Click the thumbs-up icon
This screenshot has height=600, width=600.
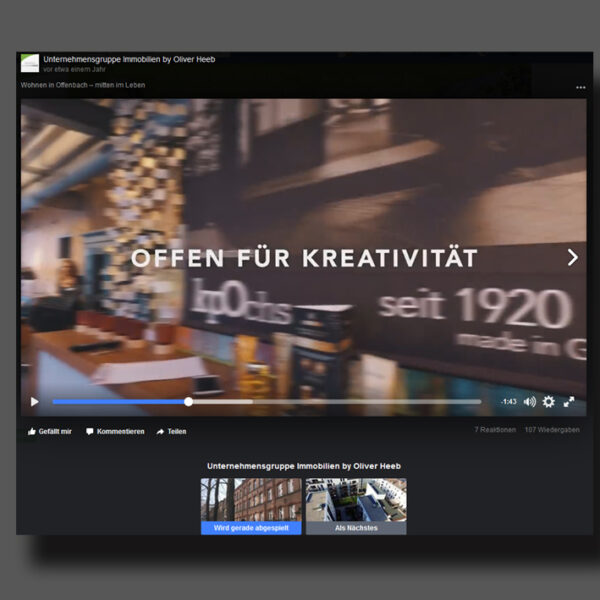click(x=32, y=432)
